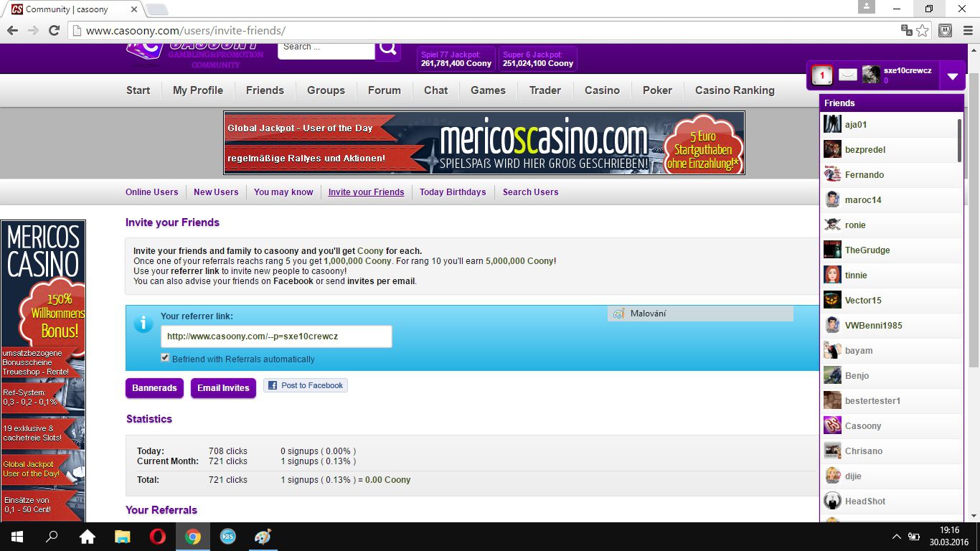Open the Start navigation tab
This screenshot has width=980, height=551.
pos(138,90)
